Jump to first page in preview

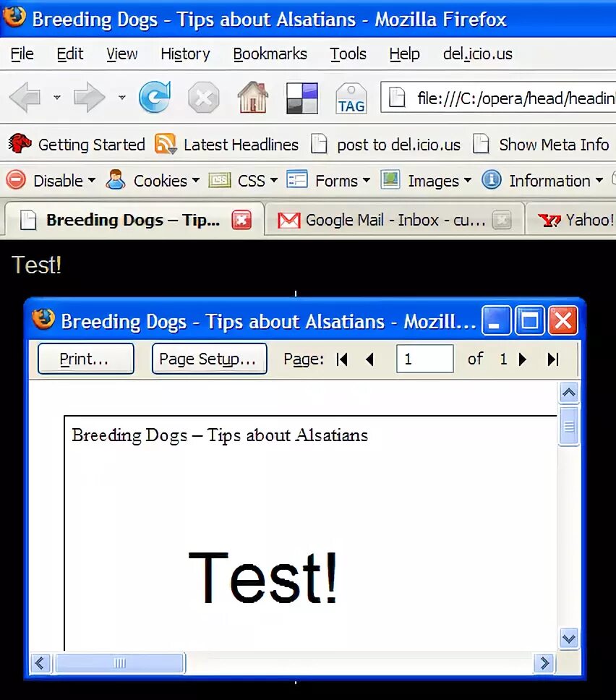pyautogui.click(x=342, y=359)
